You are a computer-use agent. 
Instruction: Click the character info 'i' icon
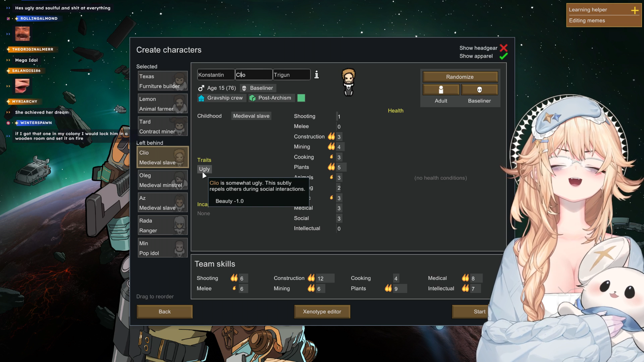pos(316,74)
